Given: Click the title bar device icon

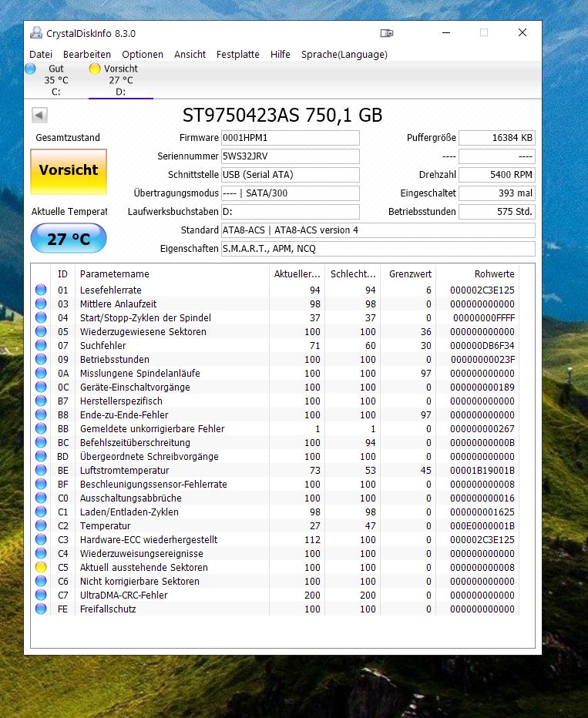Looking at the screenshot, I should 387,33.
